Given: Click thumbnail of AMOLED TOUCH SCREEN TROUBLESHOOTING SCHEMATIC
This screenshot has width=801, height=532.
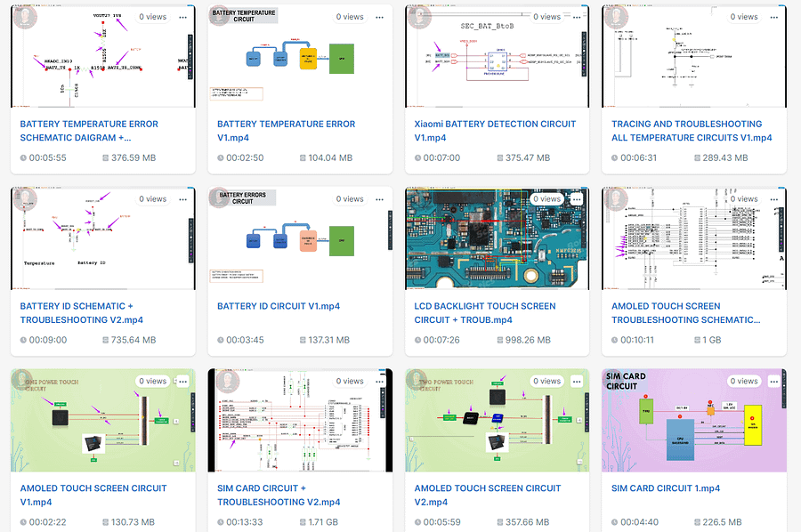Looking at the screenshot, I should [694, 238].
